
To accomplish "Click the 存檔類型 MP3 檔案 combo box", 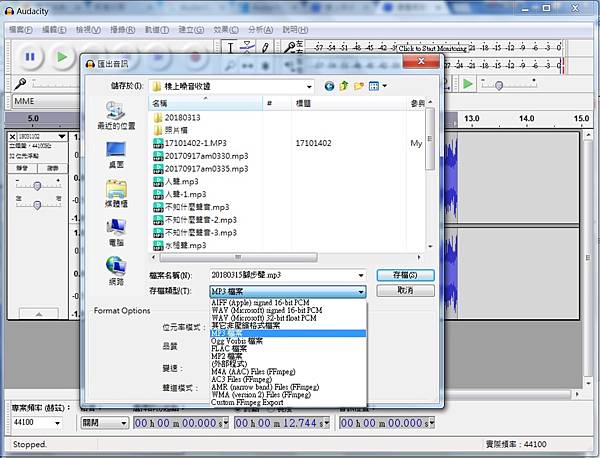I will point(287,292).
